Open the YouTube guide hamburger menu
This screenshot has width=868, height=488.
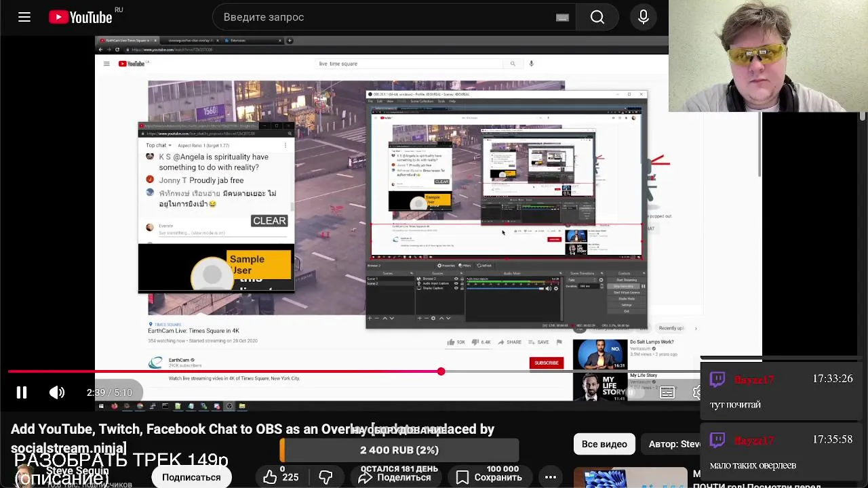(24, 17)
